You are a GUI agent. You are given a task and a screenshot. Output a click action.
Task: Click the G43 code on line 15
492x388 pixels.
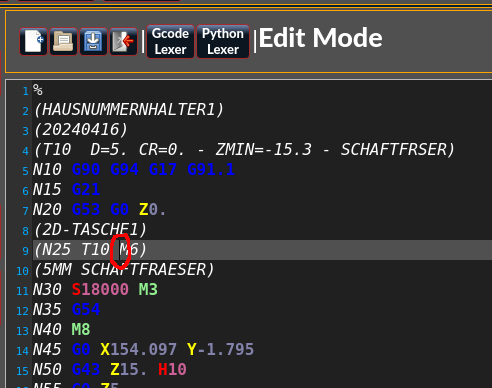click(86, 370)
